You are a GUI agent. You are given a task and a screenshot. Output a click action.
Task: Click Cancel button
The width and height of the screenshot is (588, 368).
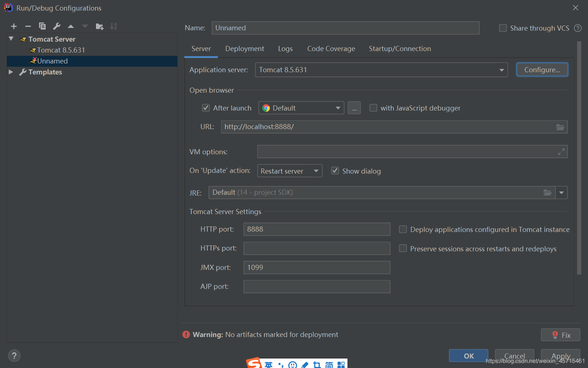515,356
